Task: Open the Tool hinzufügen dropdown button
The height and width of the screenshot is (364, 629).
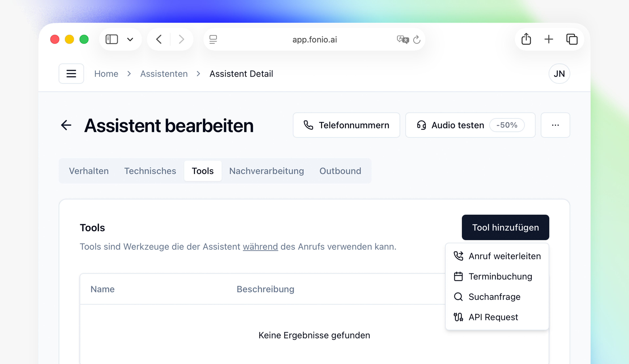Action: [505, 227]
